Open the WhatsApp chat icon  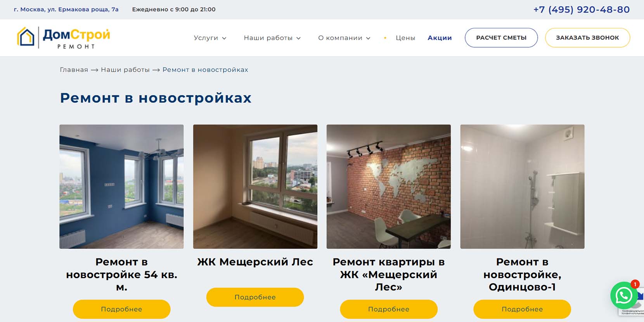pos(623,296)
